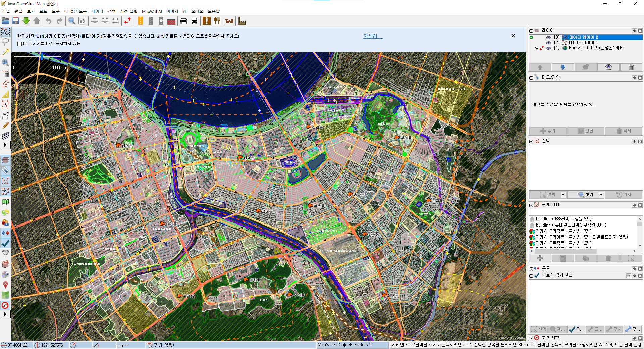Click the green Download map data arrow

point(26,21)
